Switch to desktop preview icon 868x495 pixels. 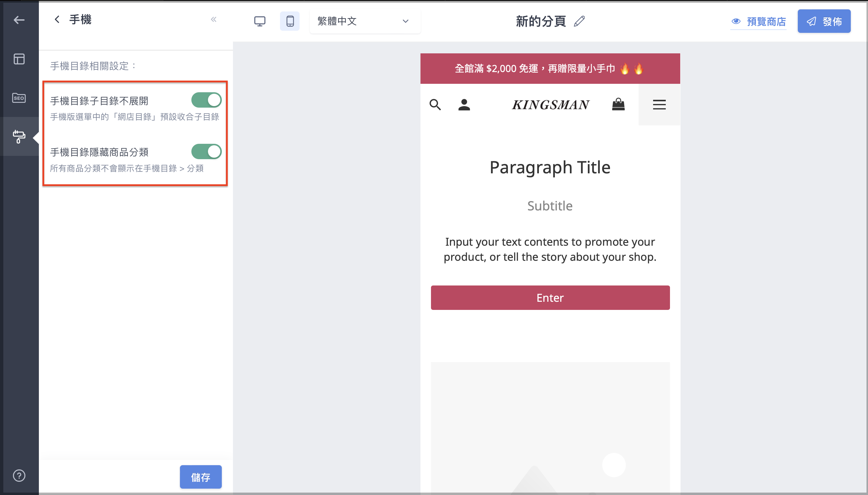pos(260,21)
